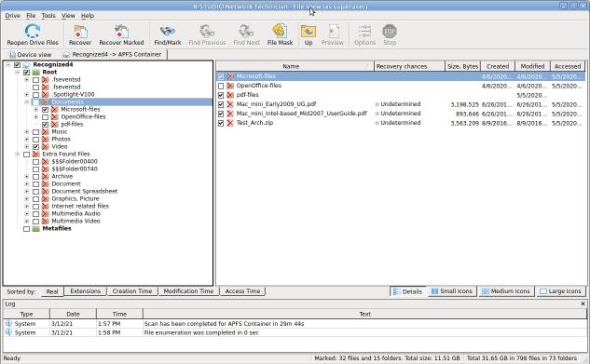Collapse the Documents folder tree node

(27, 102)
